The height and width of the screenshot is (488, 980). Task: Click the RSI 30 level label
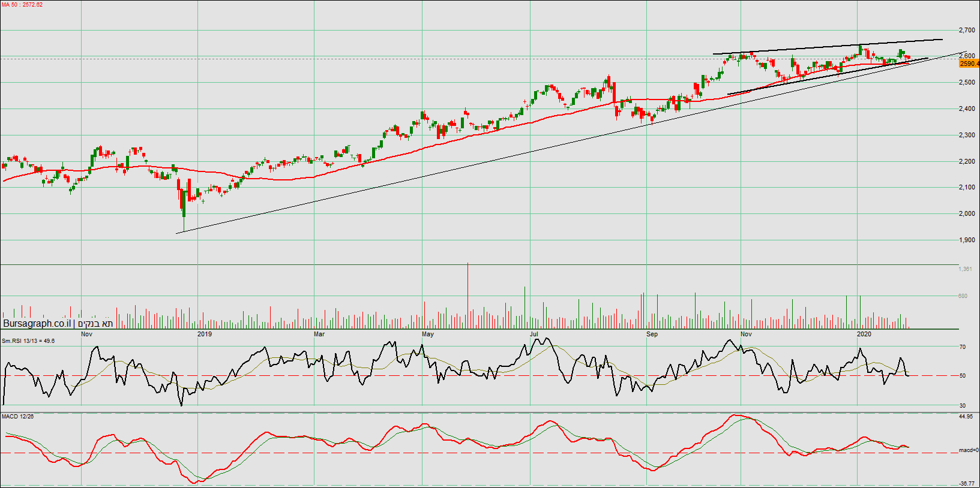963,406
